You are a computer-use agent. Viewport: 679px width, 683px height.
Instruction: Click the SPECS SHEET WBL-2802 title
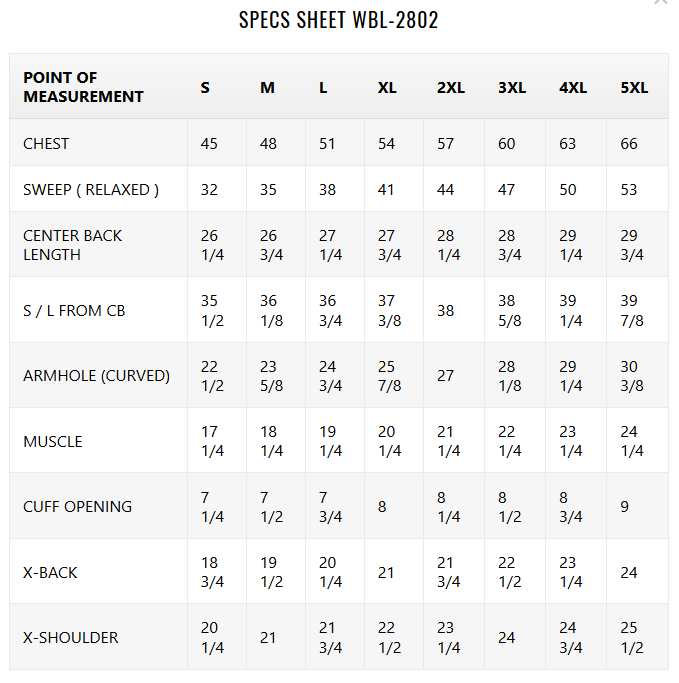(x=339, y=20)
